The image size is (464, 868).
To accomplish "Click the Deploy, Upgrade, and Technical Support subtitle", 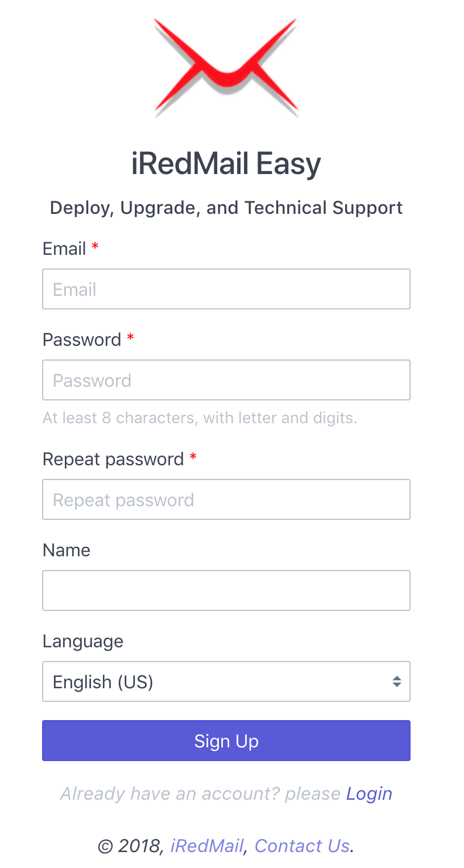I will [x=226, y=208].
